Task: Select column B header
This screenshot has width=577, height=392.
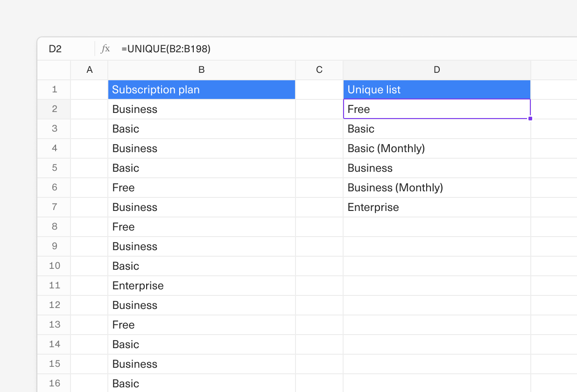Action: (202, 70)
